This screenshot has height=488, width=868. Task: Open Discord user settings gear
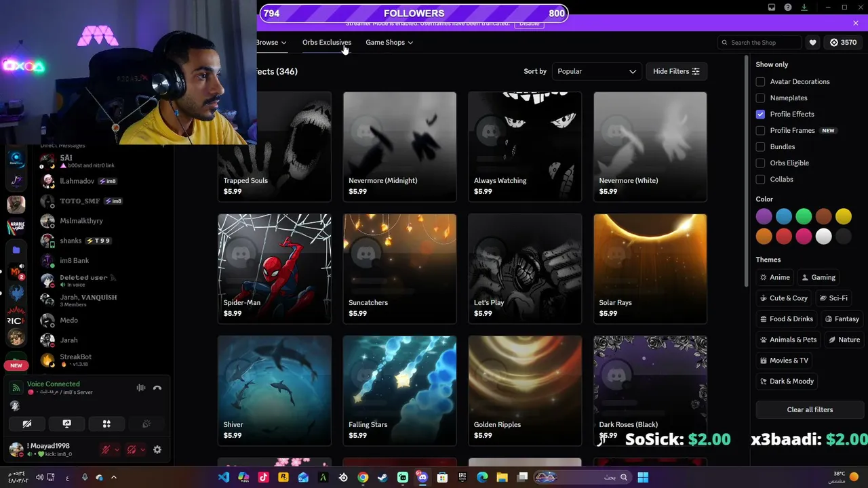(157, 449)
